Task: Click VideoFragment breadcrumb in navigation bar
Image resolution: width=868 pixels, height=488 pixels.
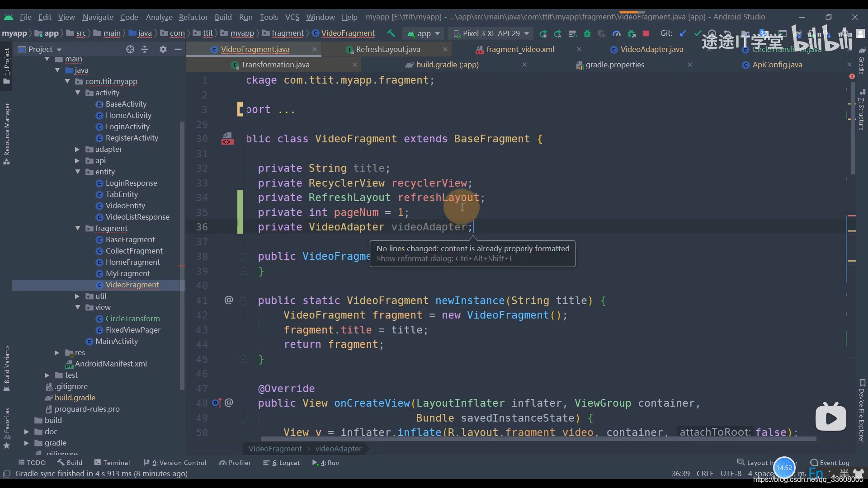Action: click(348, 33)
